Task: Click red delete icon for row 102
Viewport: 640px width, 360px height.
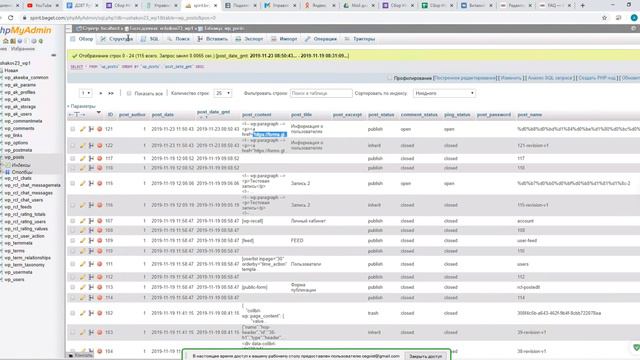Action: pos(100,313)
